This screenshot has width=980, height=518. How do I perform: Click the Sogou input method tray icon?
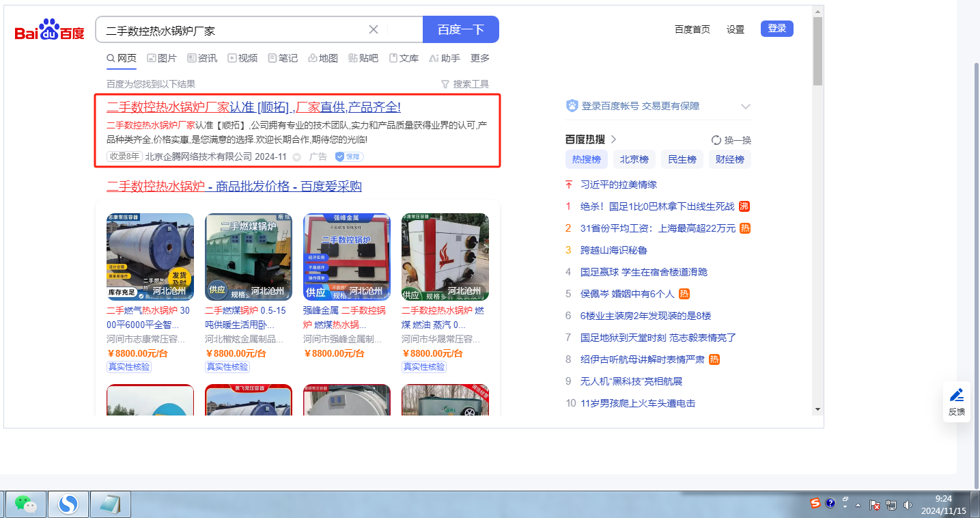tap(815, 504)
